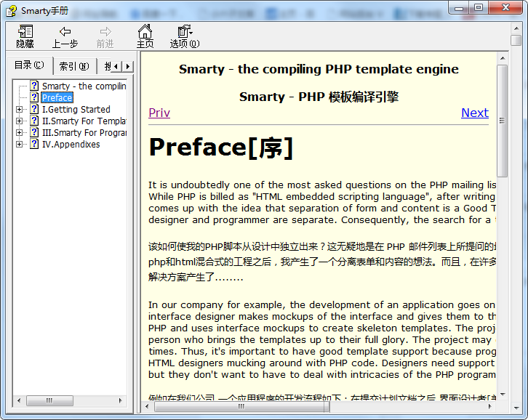This screenshot has width=528, height=420.
Task: Expand the II.Smarty For Templates node
Action: 20,121
